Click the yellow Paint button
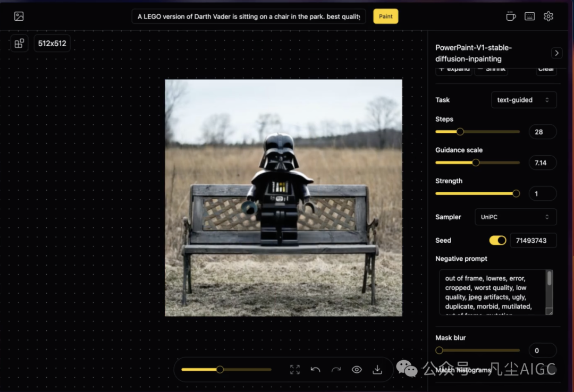574x392 pixels. click(385, 16)
